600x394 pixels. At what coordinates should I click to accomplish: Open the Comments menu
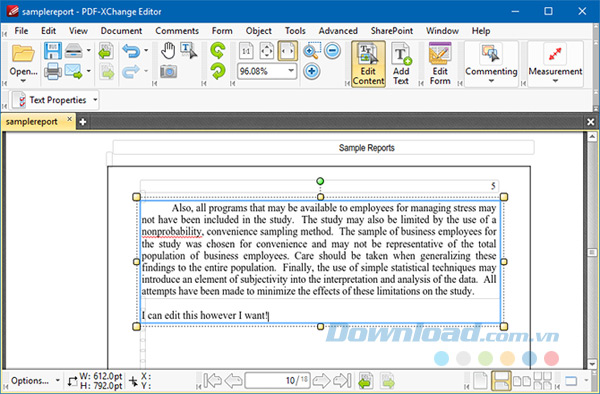pos(177,31)
